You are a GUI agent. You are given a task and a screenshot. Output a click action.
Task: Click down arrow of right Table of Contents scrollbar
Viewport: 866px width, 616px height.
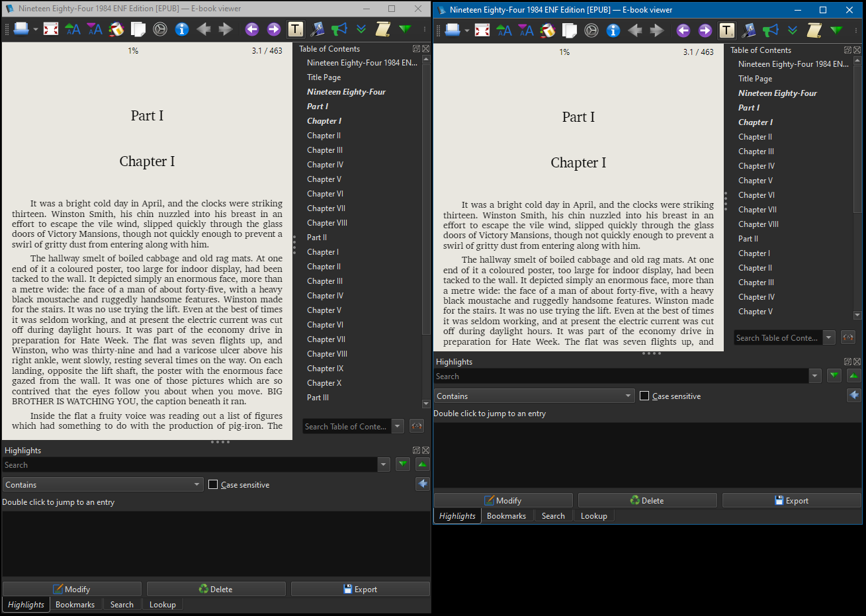857,315
